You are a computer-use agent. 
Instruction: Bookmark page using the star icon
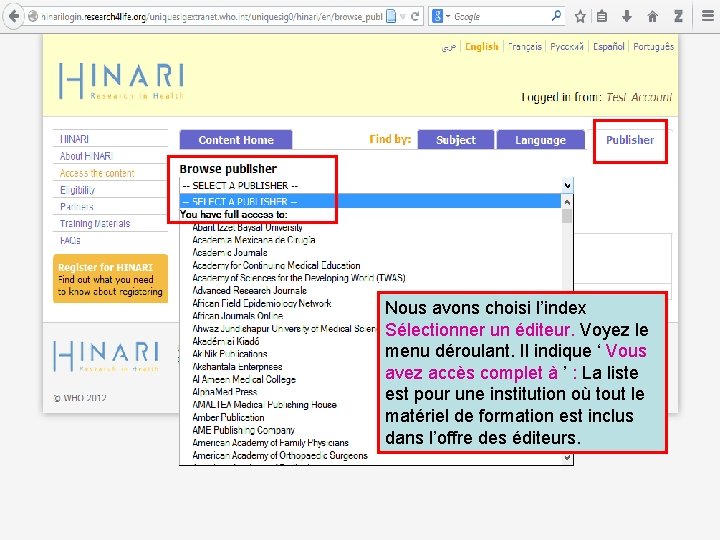[580, 17]
